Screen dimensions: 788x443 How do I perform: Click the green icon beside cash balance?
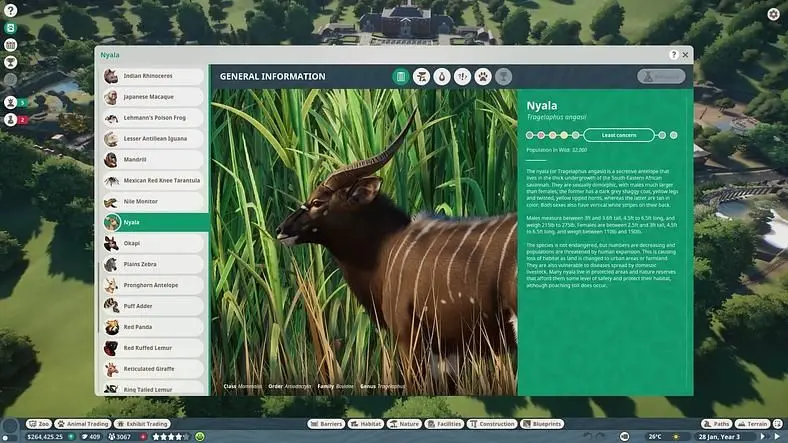tap(71, 437)
